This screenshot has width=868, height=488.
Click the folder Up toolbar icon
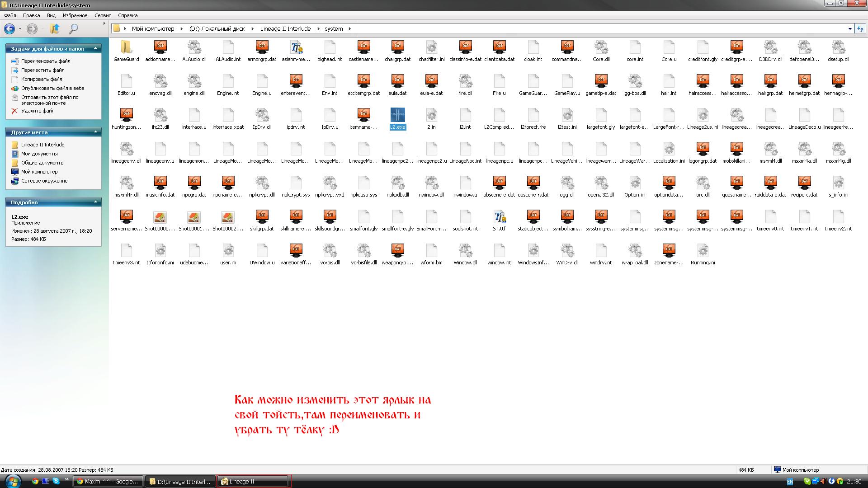coord(54,29)
